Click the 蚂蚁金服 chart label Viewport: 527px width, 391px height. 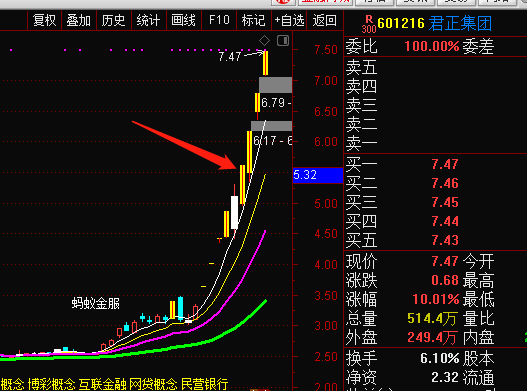(95, 303)
